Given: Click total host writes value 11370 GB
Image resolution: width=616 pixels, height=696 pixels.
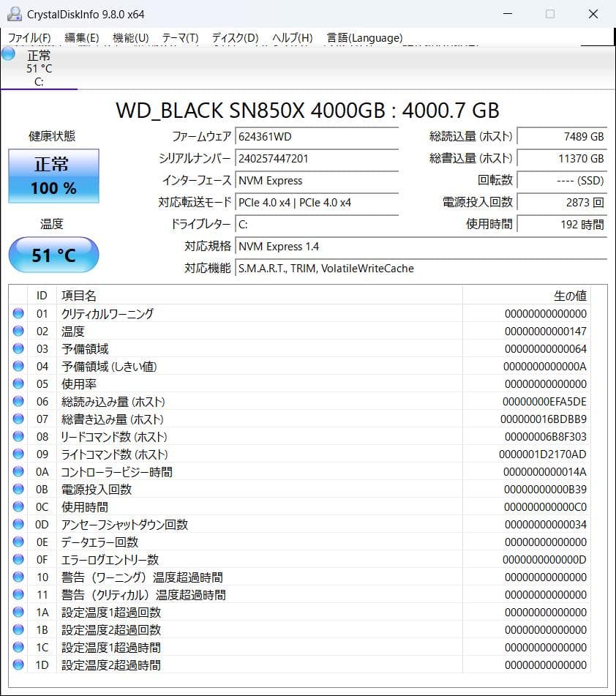Looking at the screenshot, I should pos(563,159).
